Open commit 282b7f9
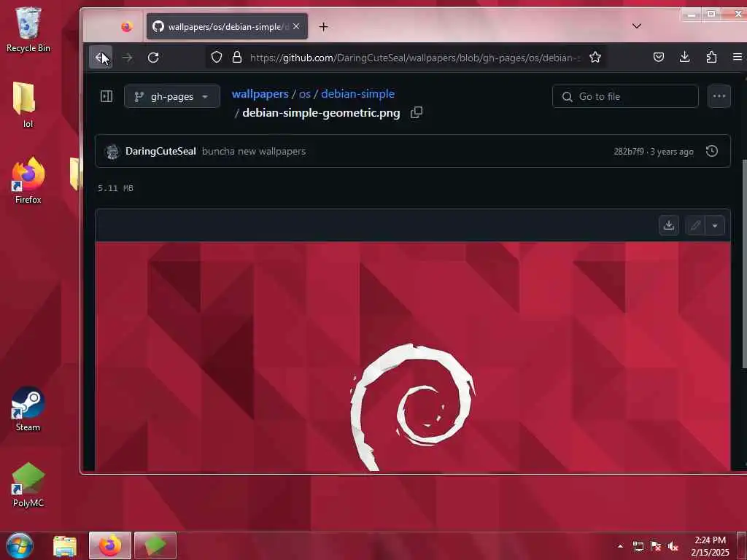This screenshot has width=747, height=560. tap(628, 152)
